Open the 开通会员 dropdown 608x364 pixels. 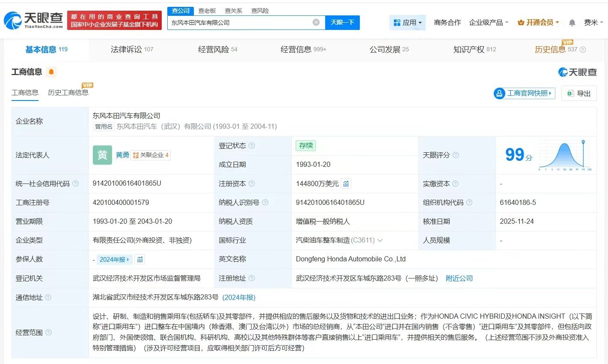point(538,22)
